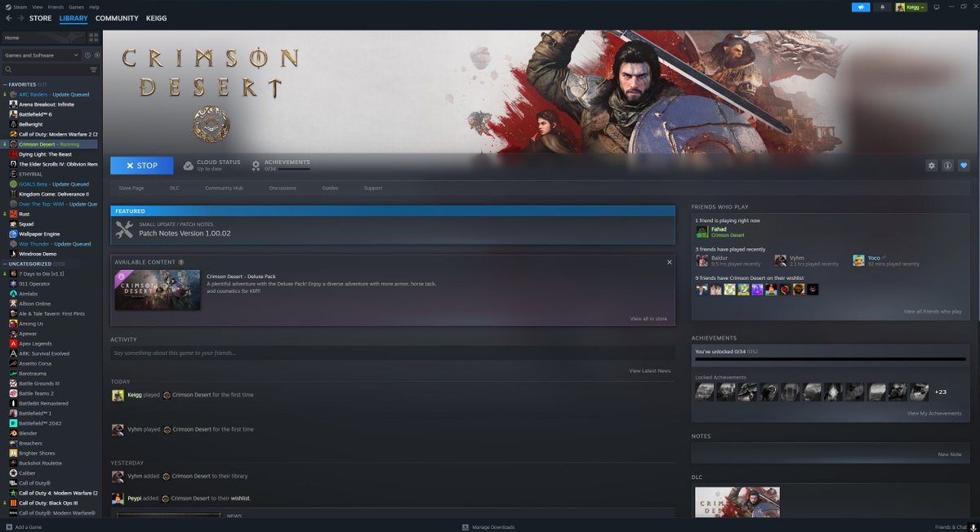Open the Community Hub tab
This screenshot has height=532, width=980.
(225, 188)
